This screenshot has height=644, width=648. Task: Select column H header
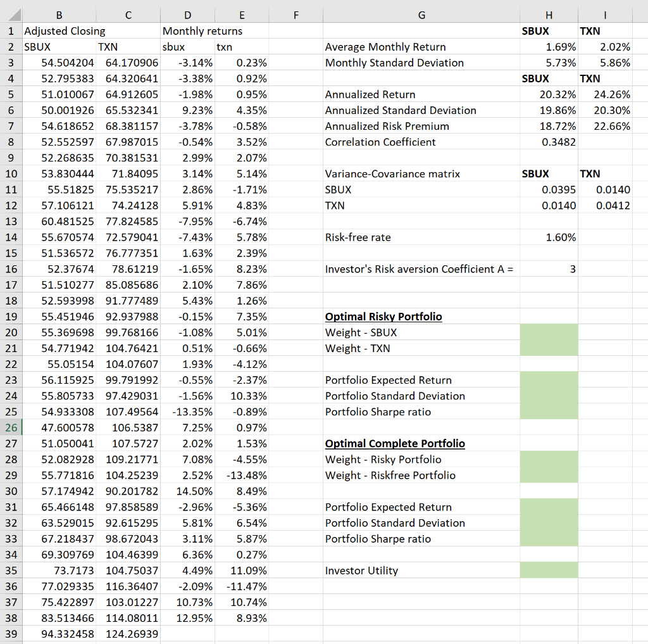click(548, 15)
